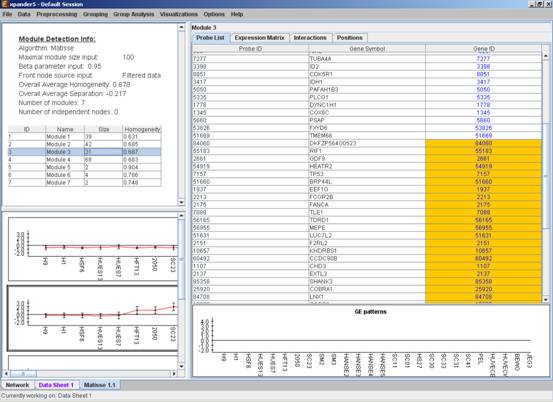The image size is (553, 402).
Task: Sort modules by Homogeneity column header
Action: (x=142, y=129)
